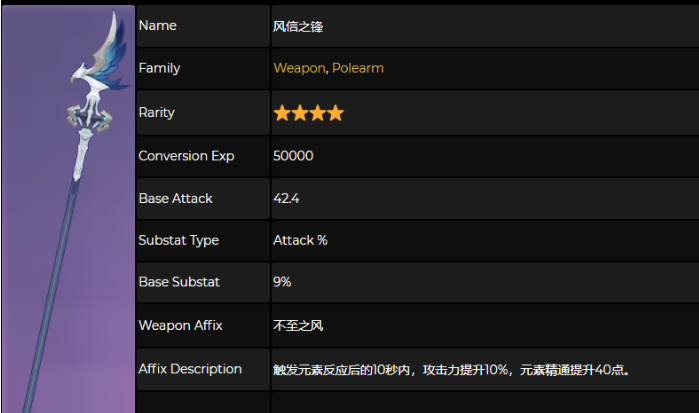Click the Affix Description text
This screenshot has width=699, height=413.
click(451, 370)
